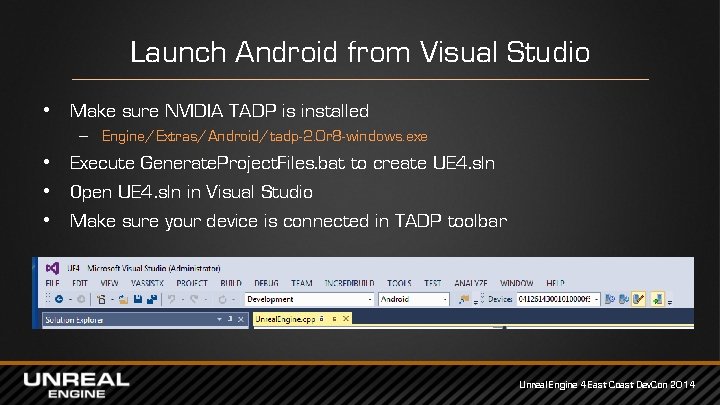
Task: Open New Project dropdown arrow
Action: pos(112,300)
